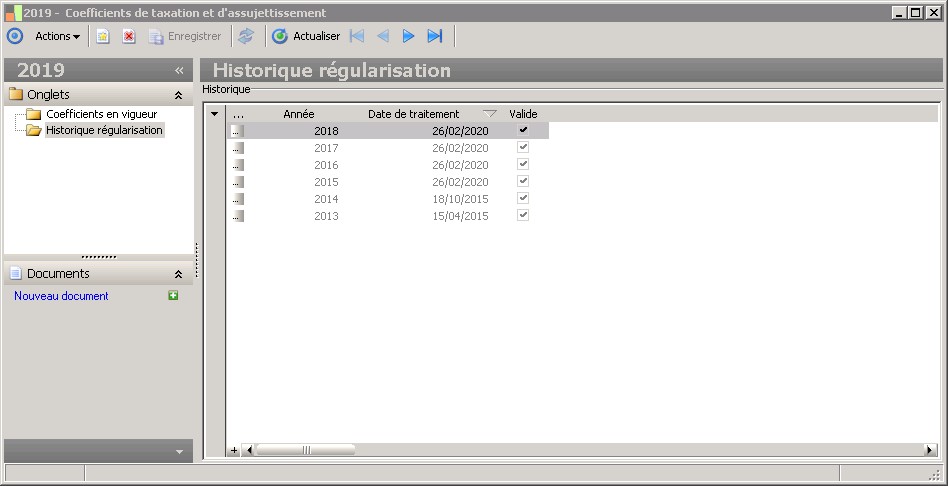Click the round blue icon left of Actions
This screenshot has height=486, width=948.
coord(15,36)
